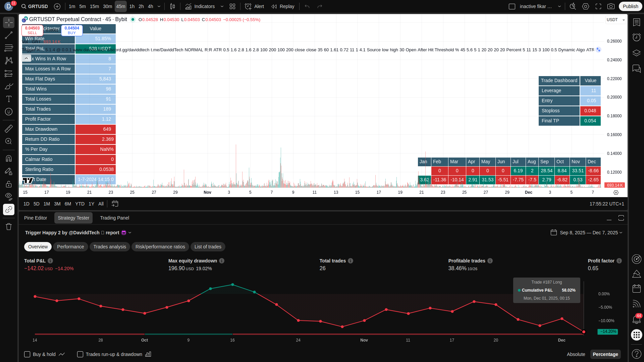Enable the Buy & hold checkbox

tap(27, 354)
